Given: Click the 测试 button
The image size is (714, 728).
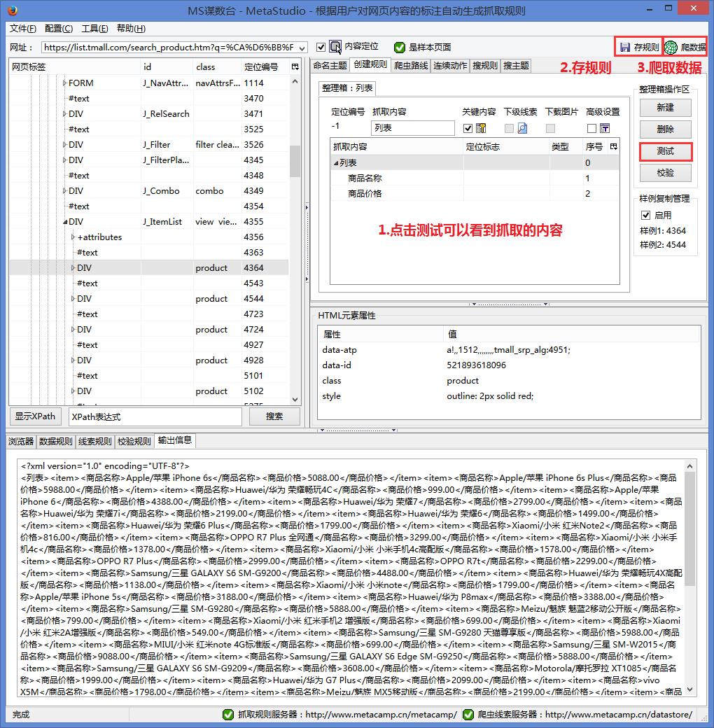Looking at the screenshot, I should point(665,151).
